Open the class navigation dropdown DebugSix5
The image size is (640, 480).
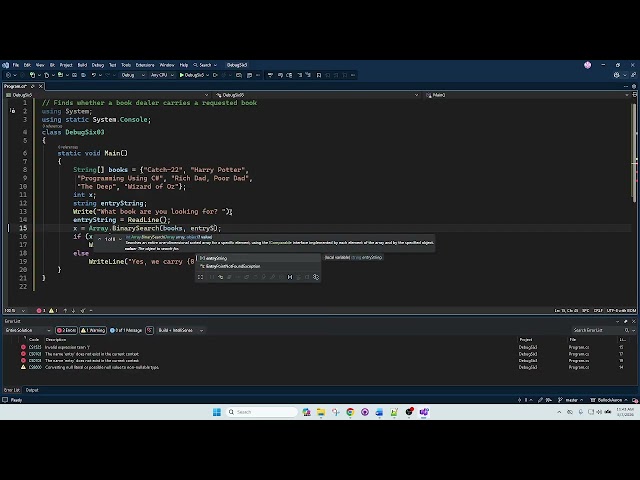(x=317, y=95)
